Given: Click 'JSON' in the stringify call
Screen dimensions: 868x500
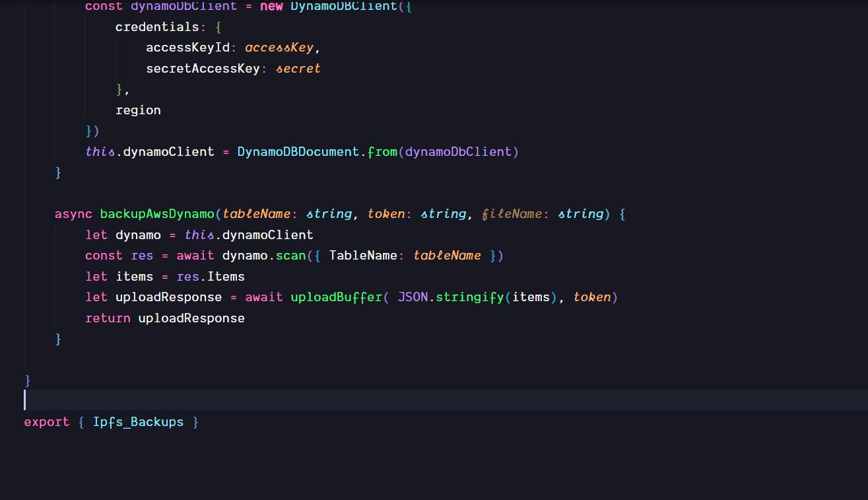Looking at the screenshot, I should click(x=413, y=297).
